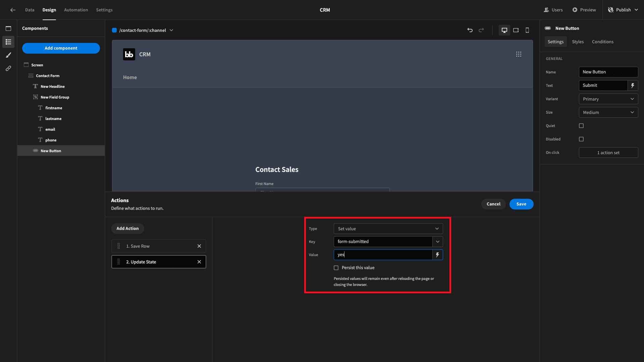Select the Components list sidebar icon

(x=8, y=42)
